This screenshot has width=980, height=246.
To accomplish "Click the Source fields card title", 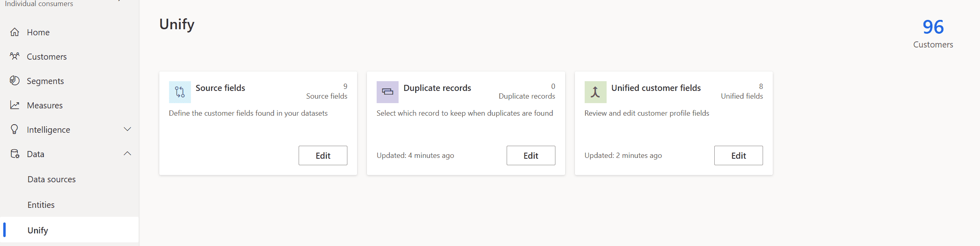I will (220, 88).
